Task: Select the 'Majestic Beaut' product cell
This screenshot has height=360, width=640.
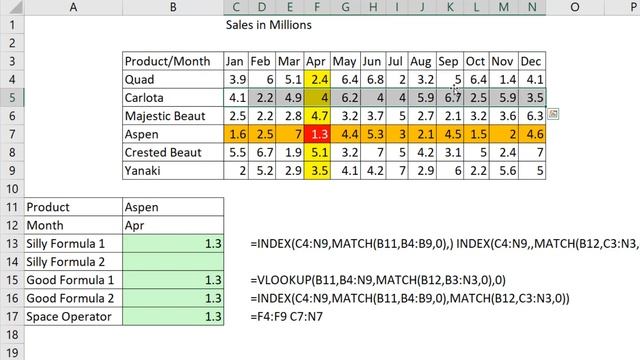Action: (x=173, y=116)
